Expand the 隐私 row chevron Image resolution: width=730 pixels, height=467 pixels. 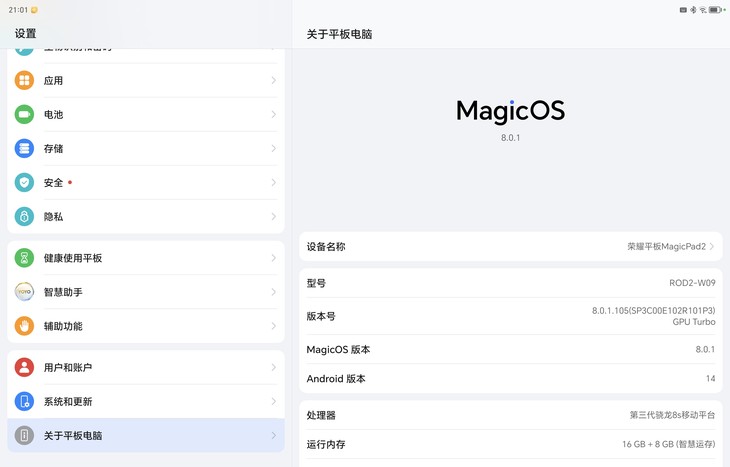point(274,217)
